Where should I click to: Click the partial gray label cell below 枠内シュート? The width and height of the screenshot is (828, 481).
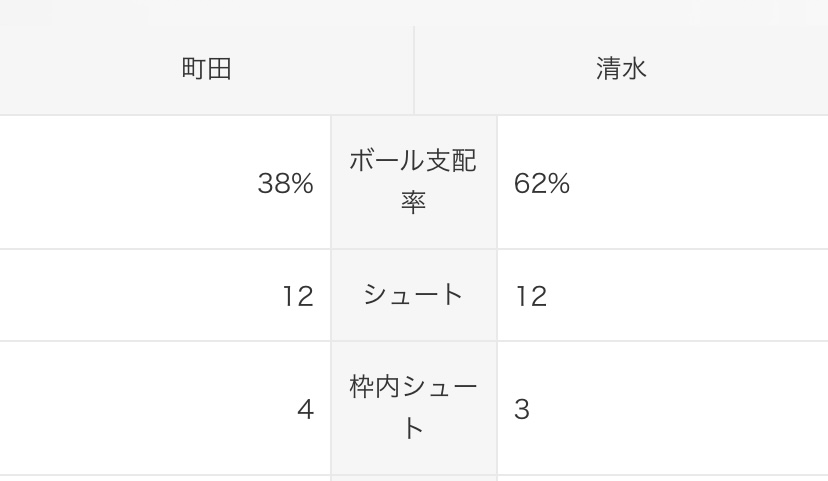[x=413, y=478]
